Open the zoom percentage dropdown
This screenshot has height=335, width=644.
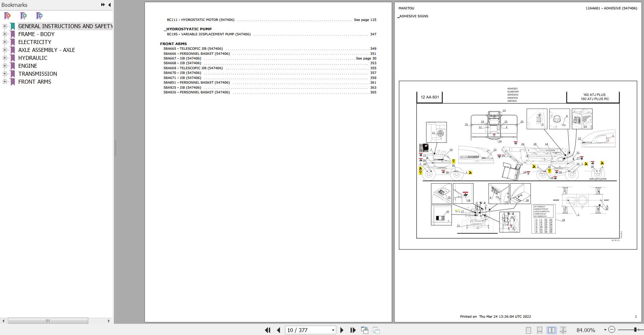(605, 330)
